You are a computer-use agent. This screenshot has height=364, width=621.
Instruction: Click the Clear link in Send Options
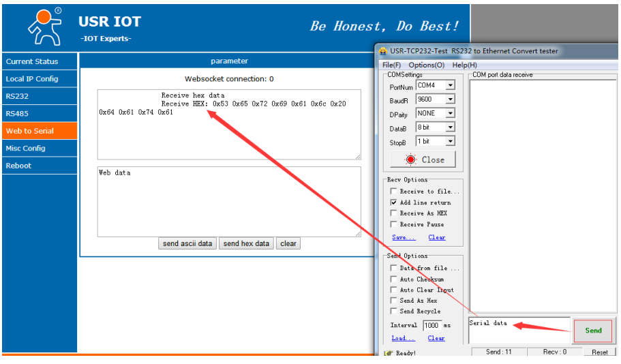(436, 338)
